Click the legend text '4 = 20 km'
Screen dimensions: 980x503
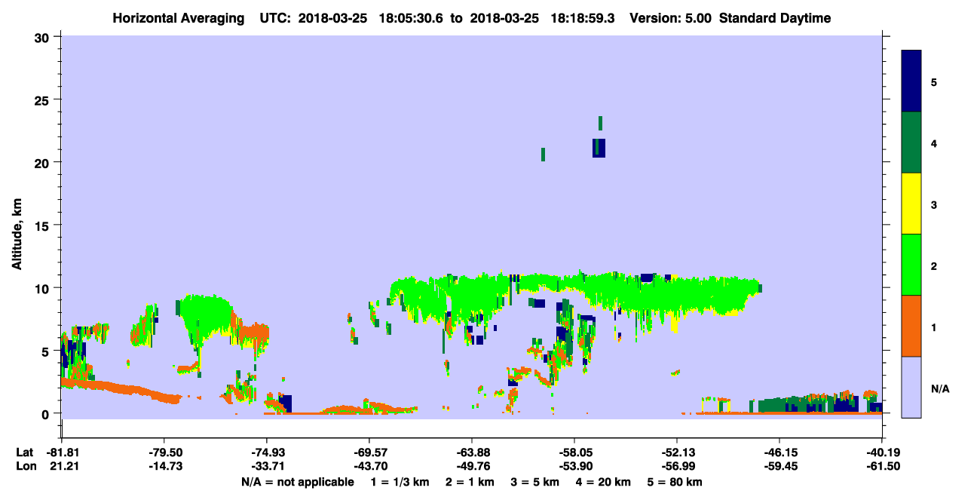click(x=605, y=482)
